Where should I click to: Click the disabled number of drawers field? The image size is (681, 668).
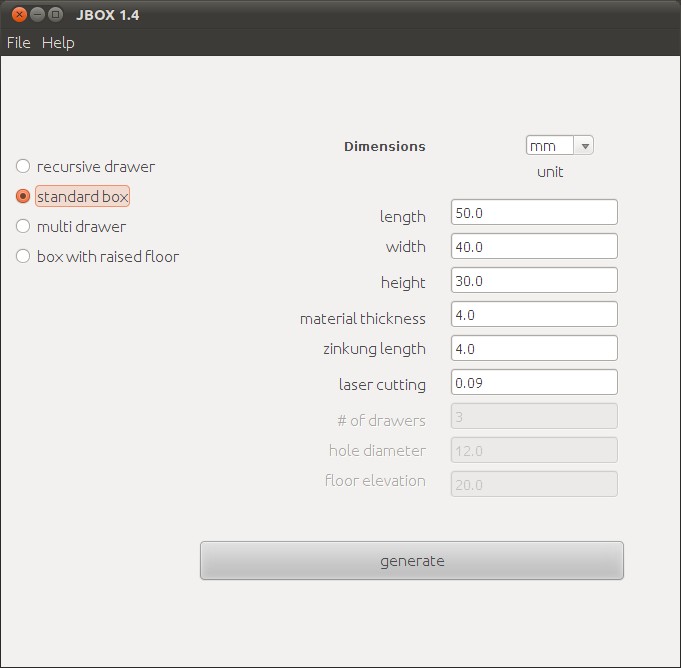click(x=534, y=416)
